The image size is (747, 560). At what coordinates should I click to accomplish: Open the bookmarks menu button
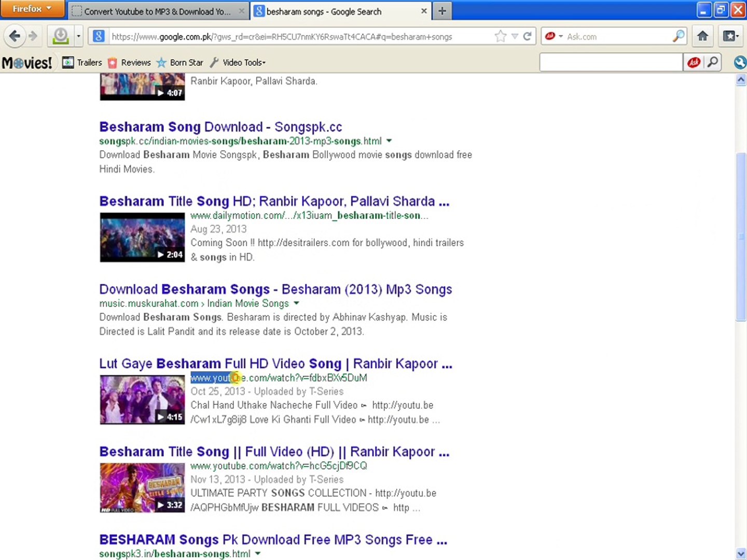[730, 36]
